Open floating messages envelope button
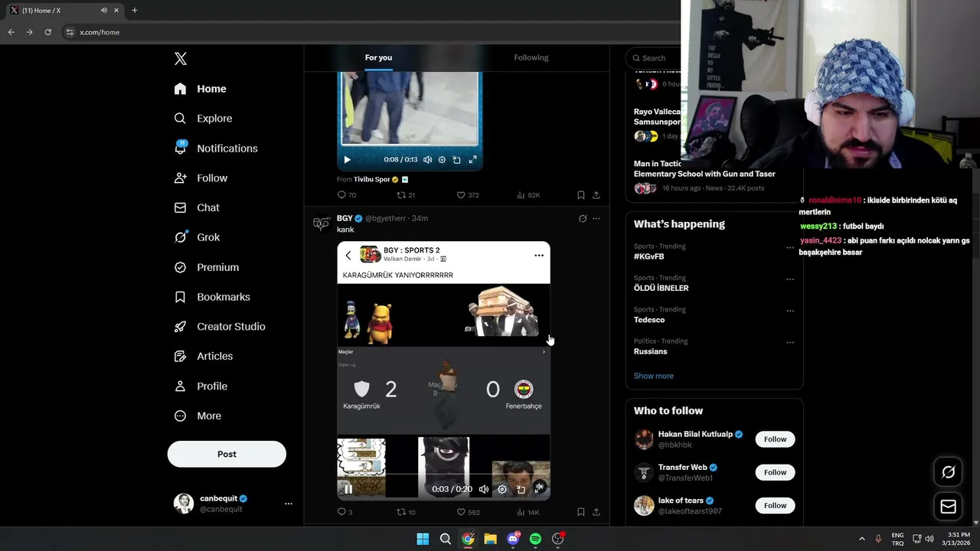This screenshot has height=551, width=980. pyautogui.click(x=948, y=507)
